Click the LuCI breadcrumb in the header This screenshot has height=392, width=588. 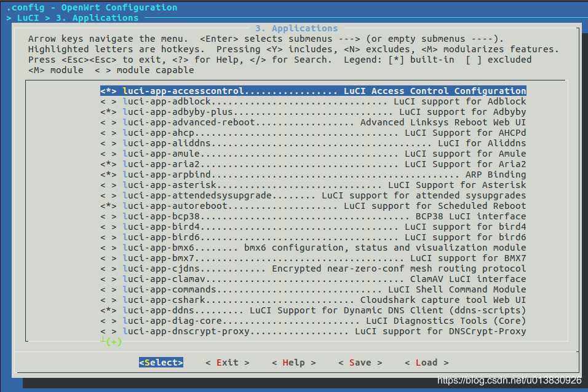28,18
